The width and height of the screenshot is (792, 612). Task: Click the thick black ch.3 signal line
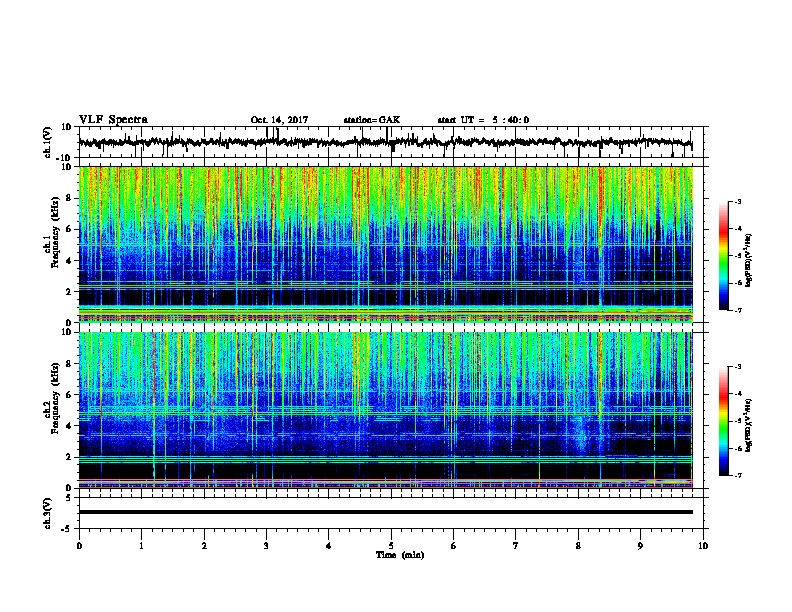coord(386,512)
